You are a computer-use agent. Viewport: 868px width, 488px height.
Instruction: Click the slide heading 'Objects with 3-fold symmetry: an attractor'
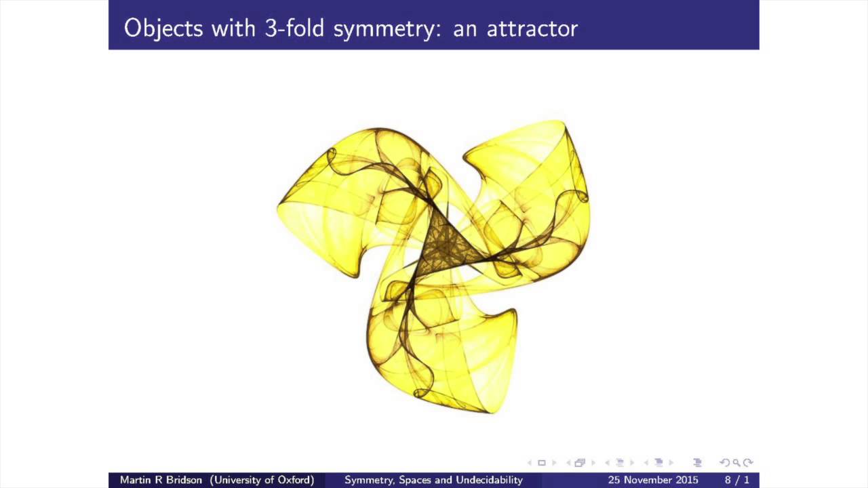351,28
